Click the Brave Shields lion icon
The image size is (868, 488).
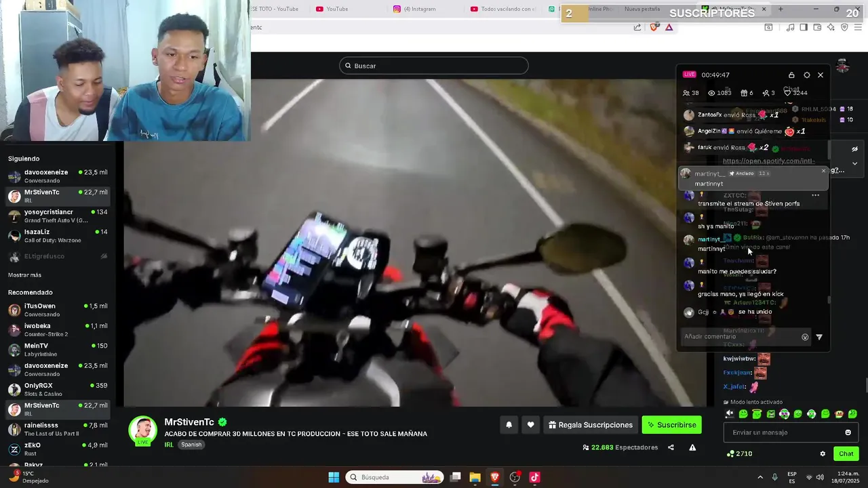(654, 27)
